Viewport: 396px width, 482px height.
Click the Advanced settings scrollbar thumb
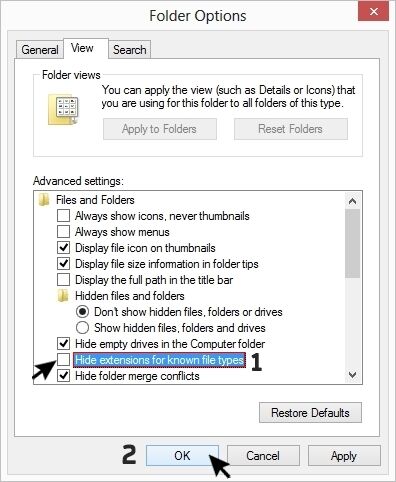coord(352,243)
